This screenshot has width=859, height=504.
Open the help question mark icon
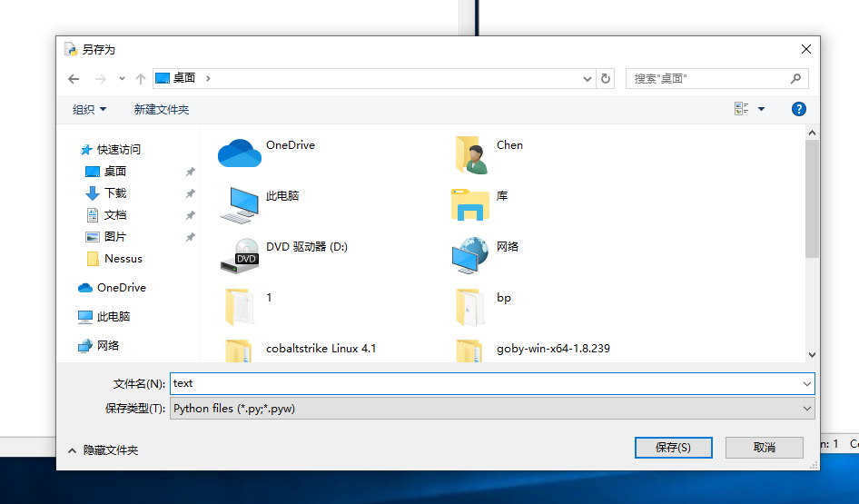point(799,109)
